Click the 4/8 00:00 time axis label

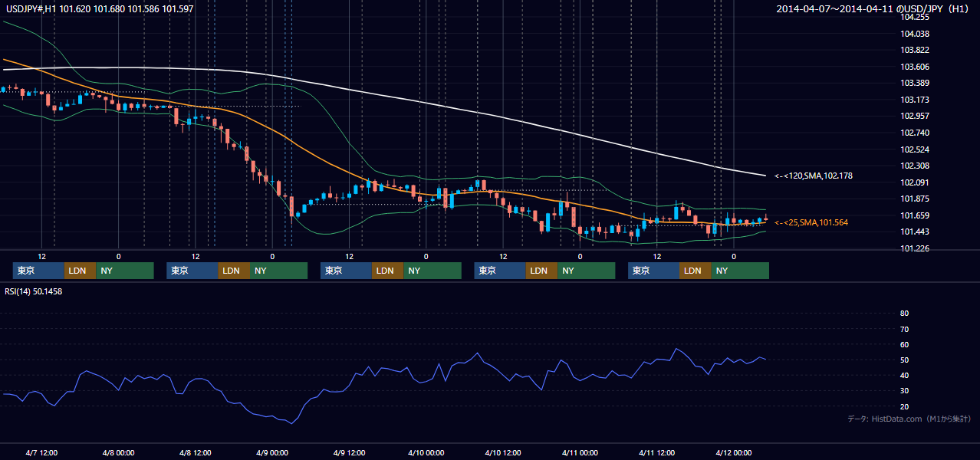[119, 452]
